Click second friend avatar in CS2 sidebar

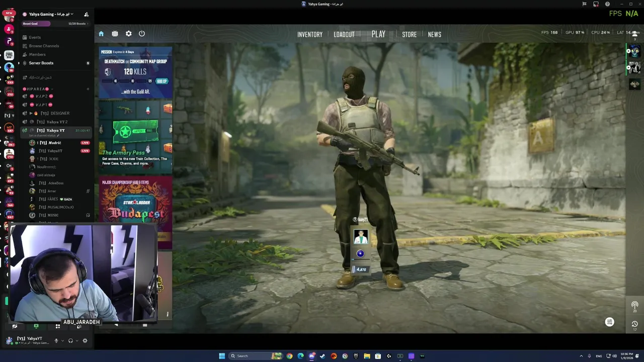[635, 67]
